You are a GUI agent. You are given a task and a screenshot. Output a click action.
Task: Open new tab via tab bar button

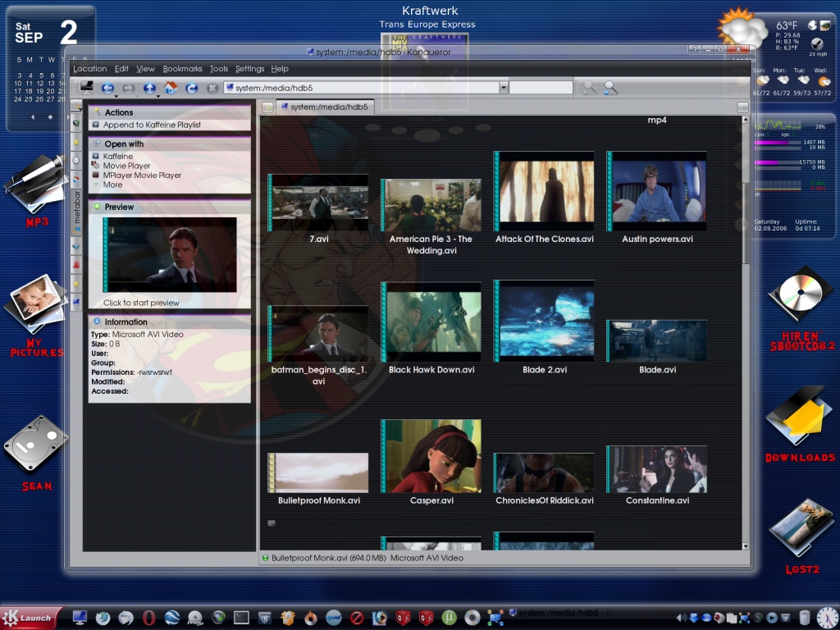267,107
